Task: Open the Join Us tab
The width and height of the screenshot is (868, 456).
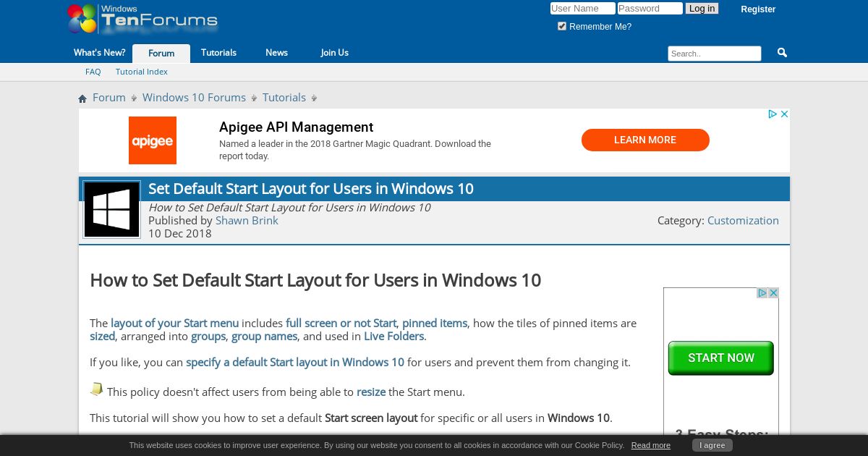Action: [x=334, y=53]
